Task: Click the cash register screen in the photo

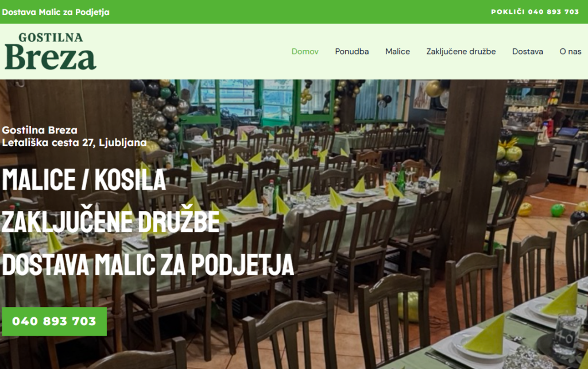Action: [x=567, y=132]
